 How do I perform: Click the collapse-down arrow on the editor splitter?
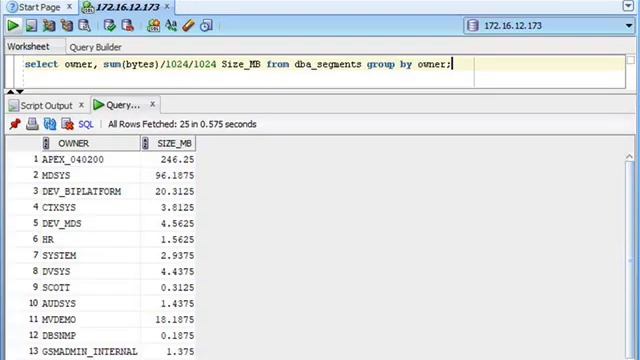(20, 91)
